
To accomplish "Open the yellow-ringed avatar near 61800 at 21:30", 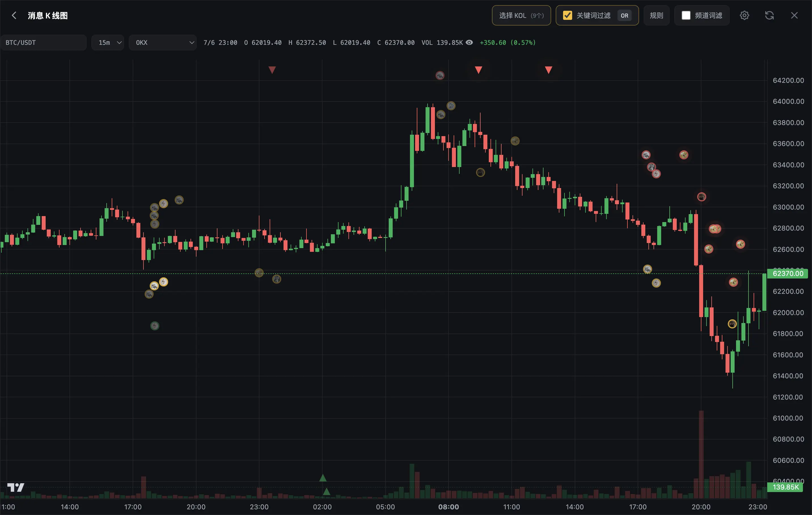I will tap(732, 324).
